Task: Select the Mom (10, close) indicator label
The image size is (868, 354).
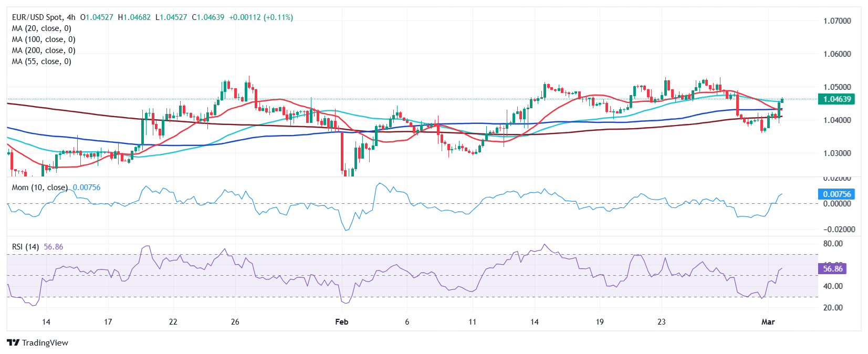Action: (x=40, y=188)
